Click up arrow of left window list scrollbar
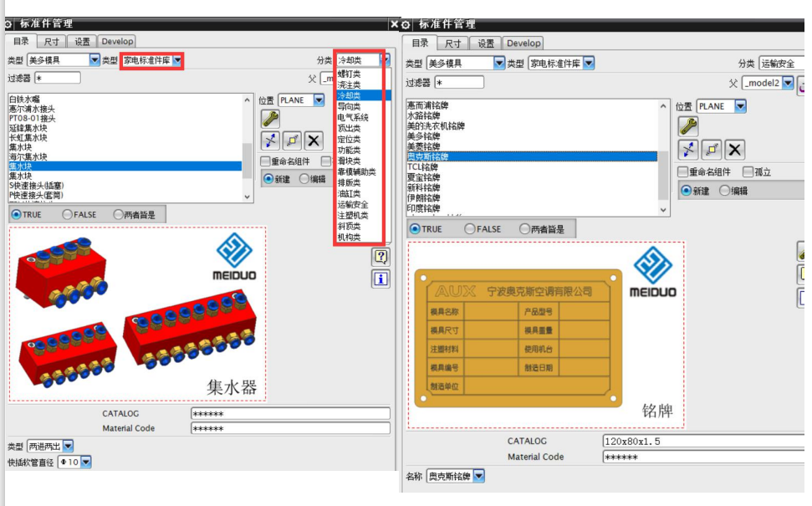The width and height of the screenshot is (812, 506). pos(247,100)
